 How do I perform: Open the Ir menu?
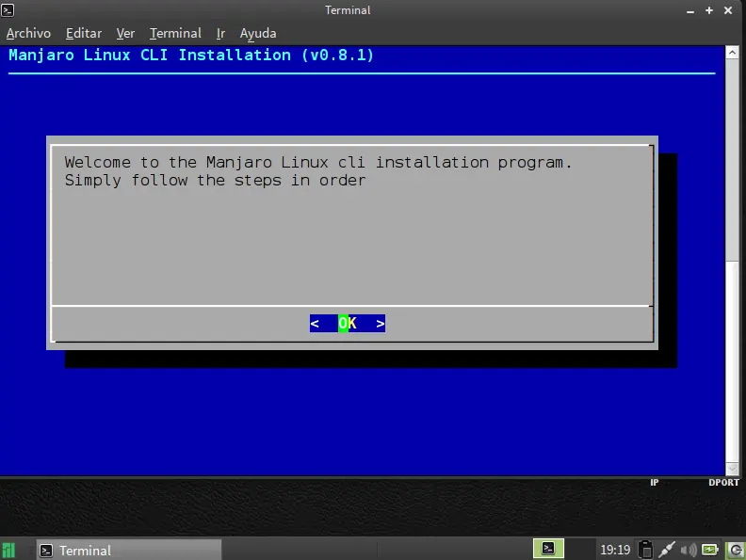pos(220,33)
